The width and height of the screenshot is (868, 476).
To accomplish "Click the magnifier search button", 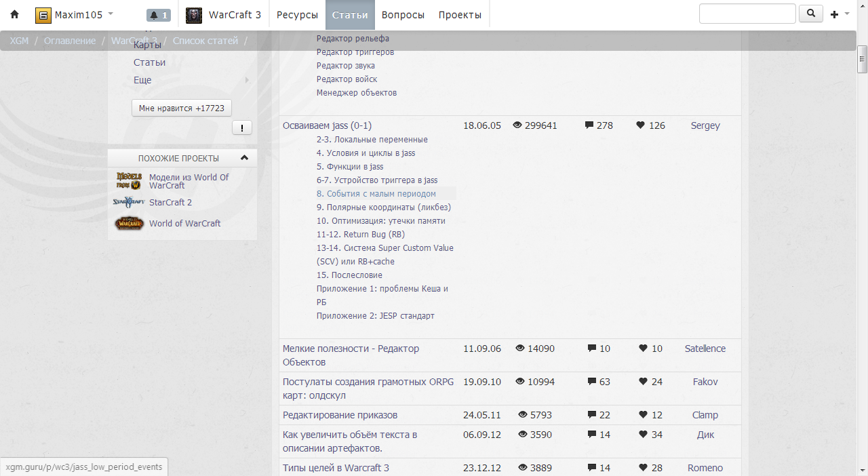I will [811, 14].
